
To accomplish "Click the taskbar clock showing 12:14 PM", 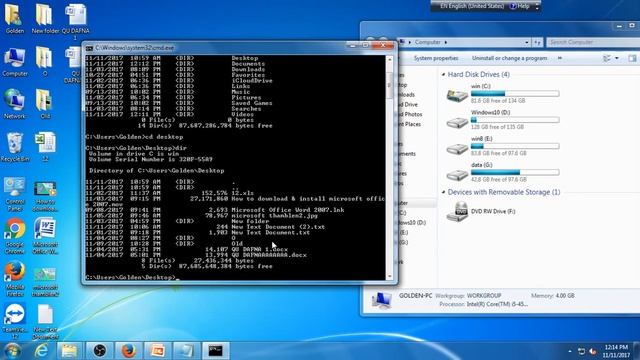I will tap(616, 351).
